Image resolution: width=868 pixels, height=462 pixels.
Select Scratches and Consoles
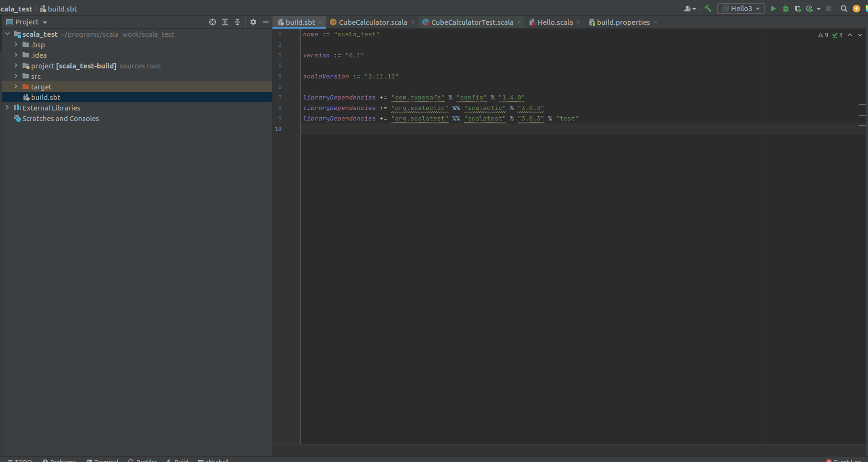pos(137,118)
